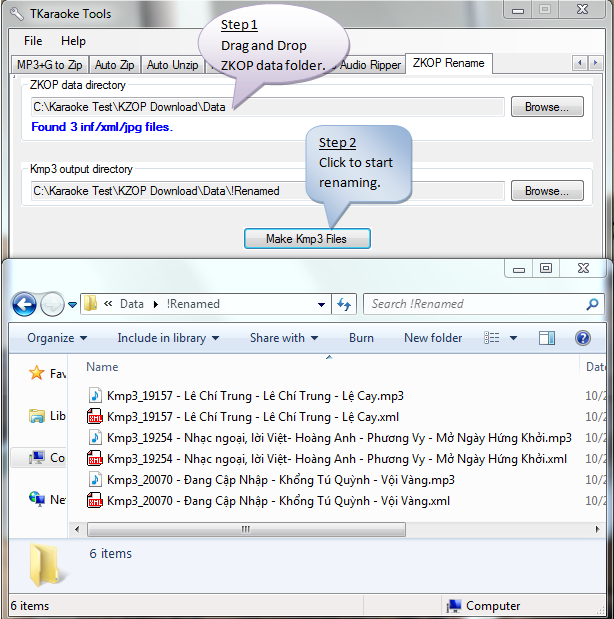Open the Share with dropdown
614x619 pixels.
283,338
